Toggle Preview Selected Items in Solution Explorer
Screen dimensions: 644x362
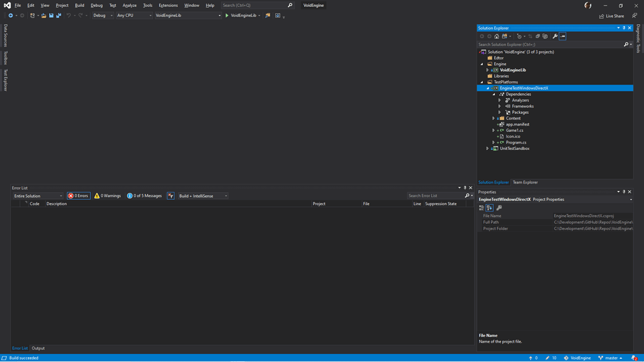(562, 36)
